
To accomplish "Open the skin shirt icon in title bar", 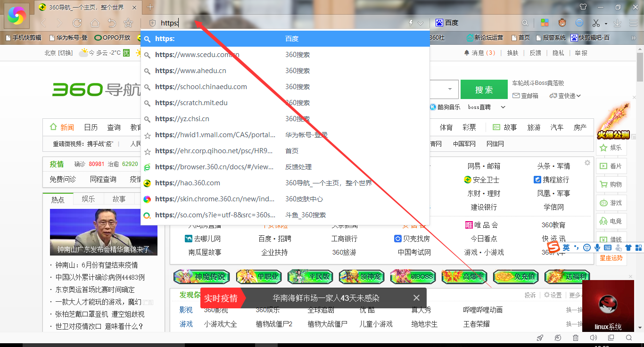I will click(583, 7).
